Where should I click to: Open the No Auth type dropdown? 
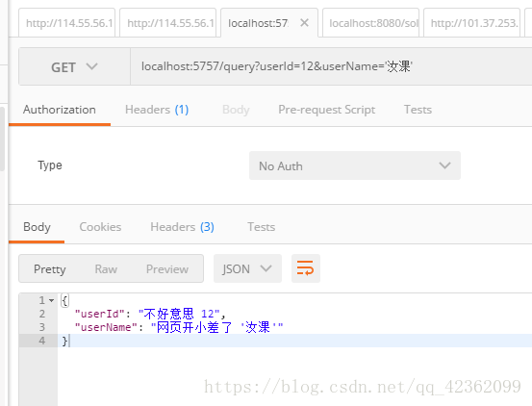pos(355,165)
